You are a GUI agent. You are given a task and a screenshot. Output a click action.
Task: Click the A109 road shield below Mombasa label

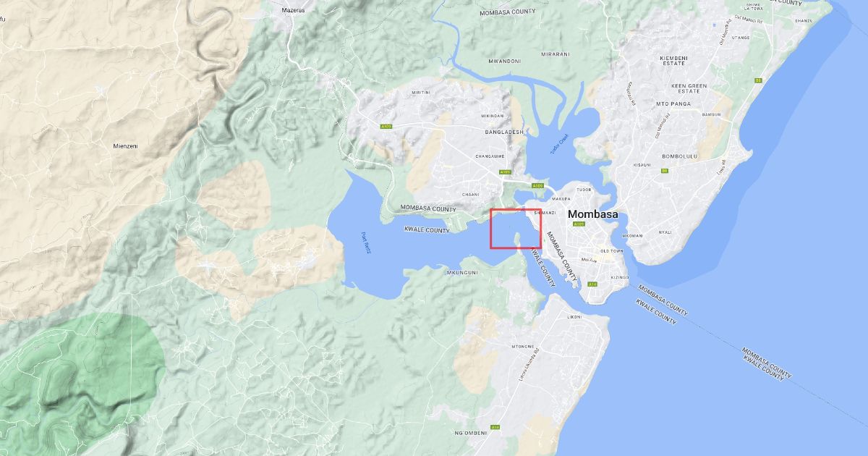point(579,224)
